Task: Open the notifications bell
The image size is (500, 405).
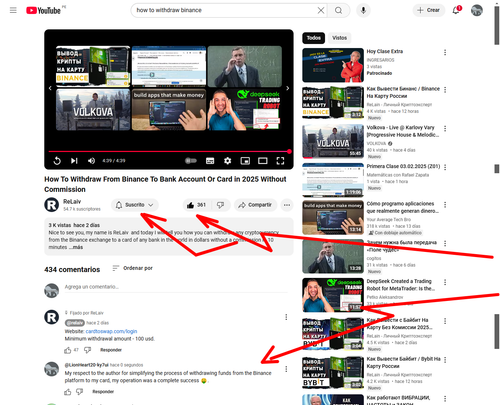Action: click(x=456, y=10)
